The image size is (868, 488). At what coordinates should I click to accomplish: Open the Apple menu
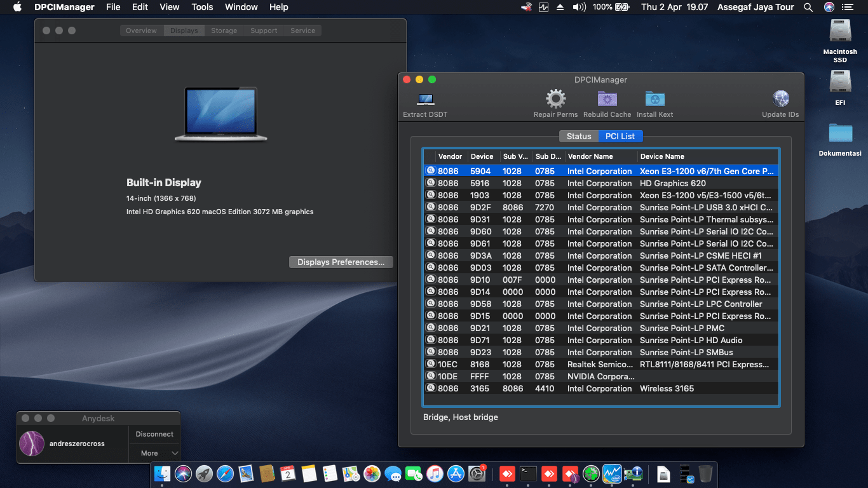tap(17, 7)
